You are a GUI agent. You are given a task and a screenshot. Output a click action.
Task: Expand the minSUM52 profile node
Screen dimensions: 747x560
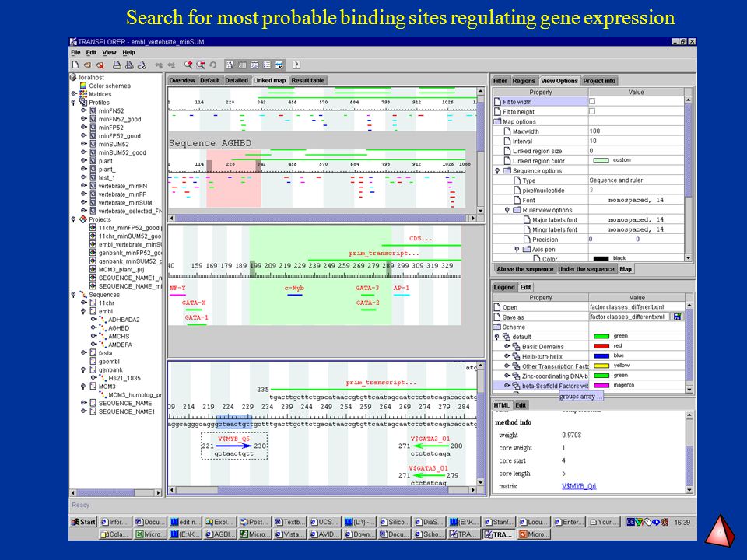click(83, 144)
